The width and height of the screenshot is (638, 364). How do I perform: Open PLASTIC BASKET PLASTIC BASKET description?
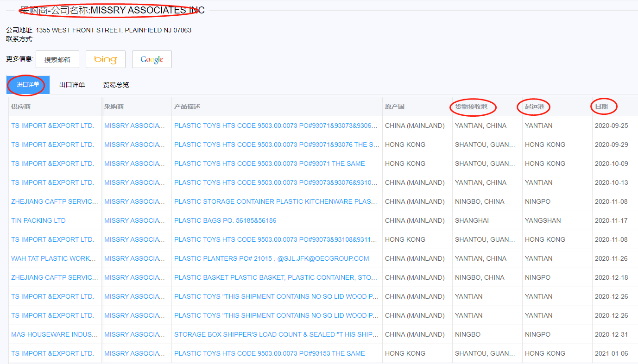276,277
